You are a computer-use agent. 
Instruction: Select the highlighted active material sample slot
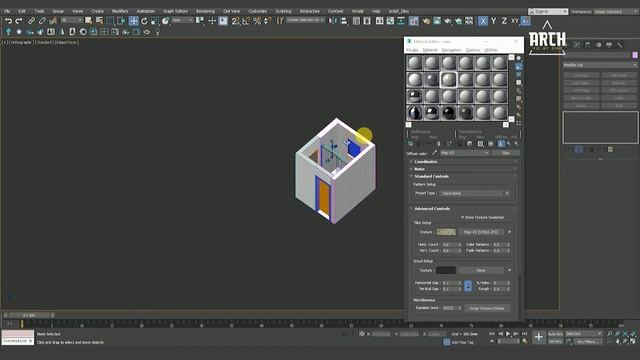449,80
